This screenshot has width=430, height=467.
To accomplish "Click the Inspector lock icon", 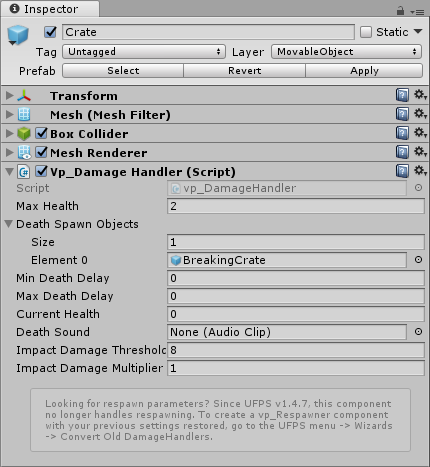I will coord(400,11).
